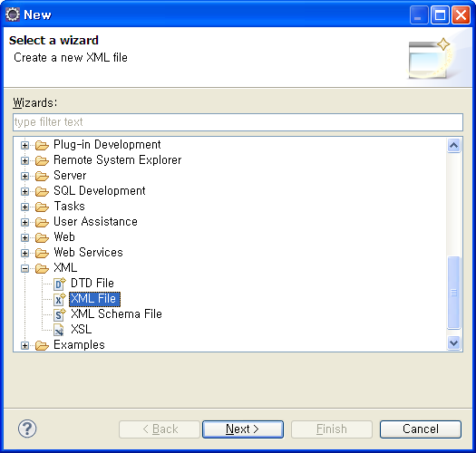Select the DTD File entry
This screenshot has width=476, height=453.
pos(92,283)
